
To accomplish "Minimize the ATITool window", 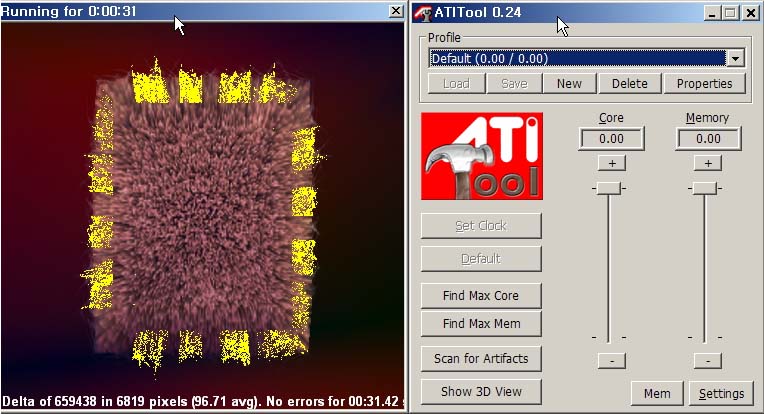I will (x=712, y=13).
